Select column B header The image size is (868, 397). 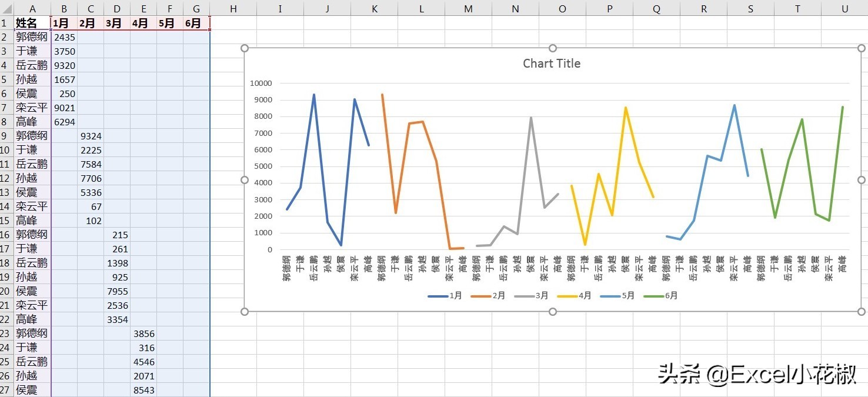[64, 8]
